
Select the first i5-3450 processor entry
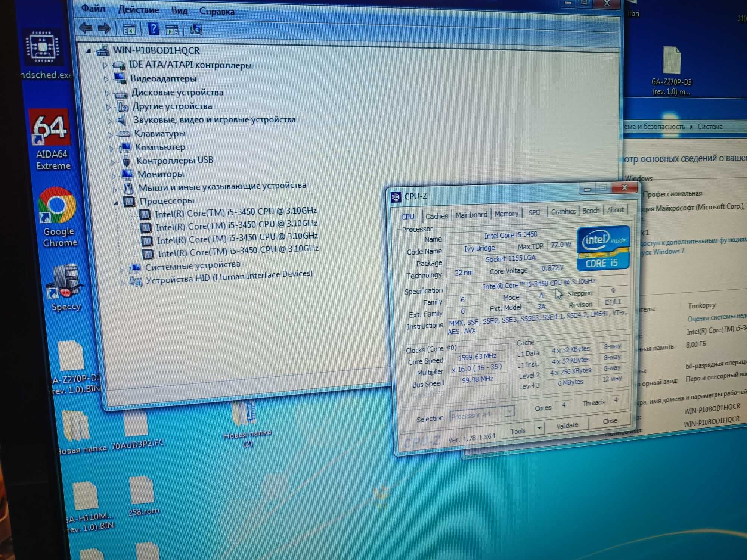(x=235, y=212)
